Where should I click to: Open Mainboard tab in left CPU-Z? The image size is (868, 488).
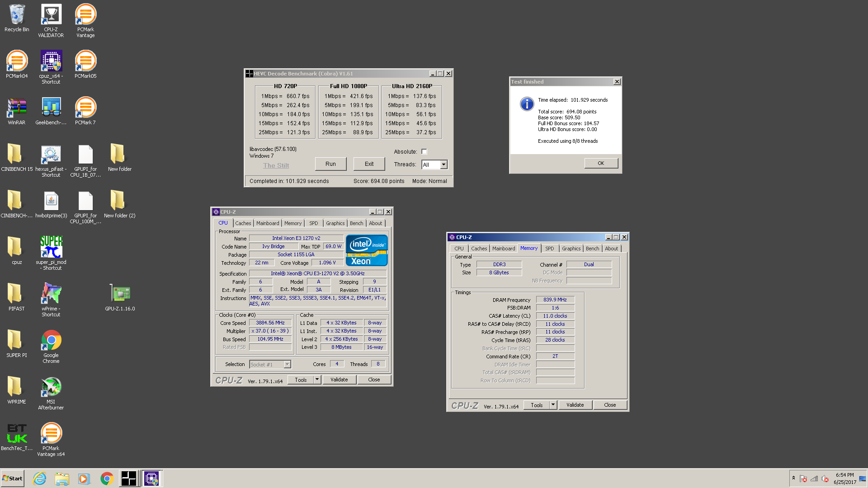268,223
